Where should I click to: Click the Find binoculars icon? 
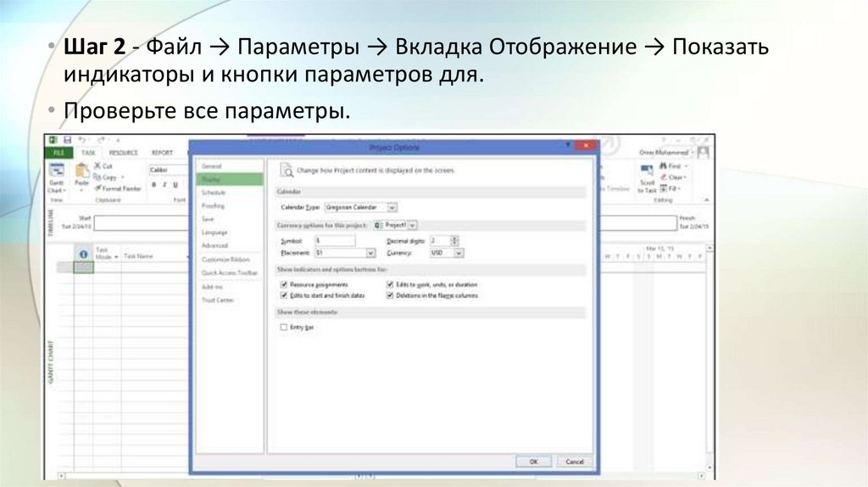tap(663, 165)
